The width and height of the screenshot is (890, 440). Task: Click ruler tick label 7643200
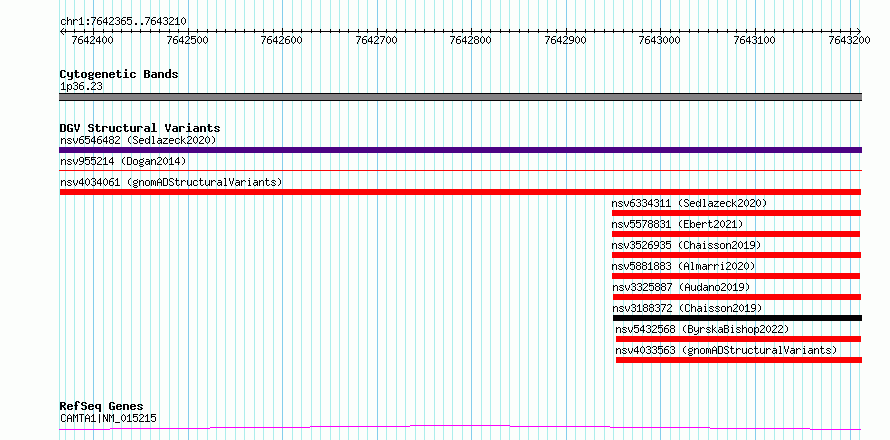[849, 40]
